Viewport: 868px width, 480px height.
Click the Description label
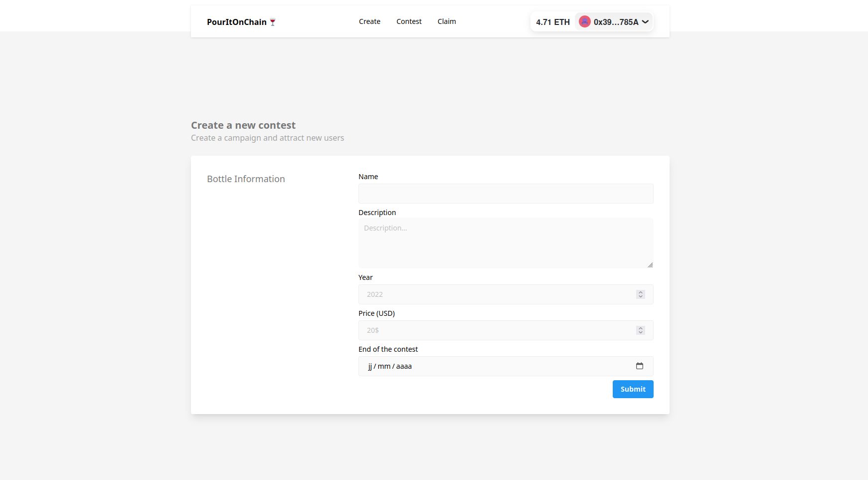click(x=377, y=213)
